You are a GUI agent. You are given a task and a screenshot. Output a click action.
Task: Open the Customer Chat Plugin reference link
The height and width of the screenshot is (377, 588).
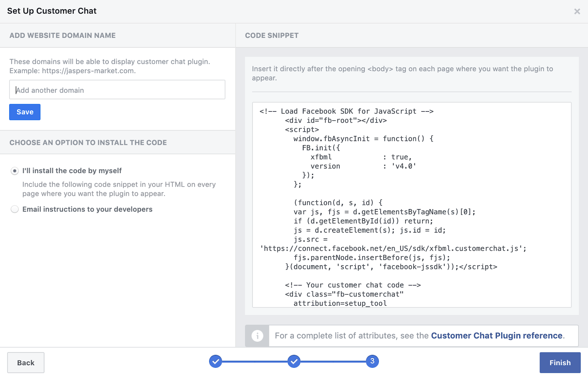coord(497,335)
